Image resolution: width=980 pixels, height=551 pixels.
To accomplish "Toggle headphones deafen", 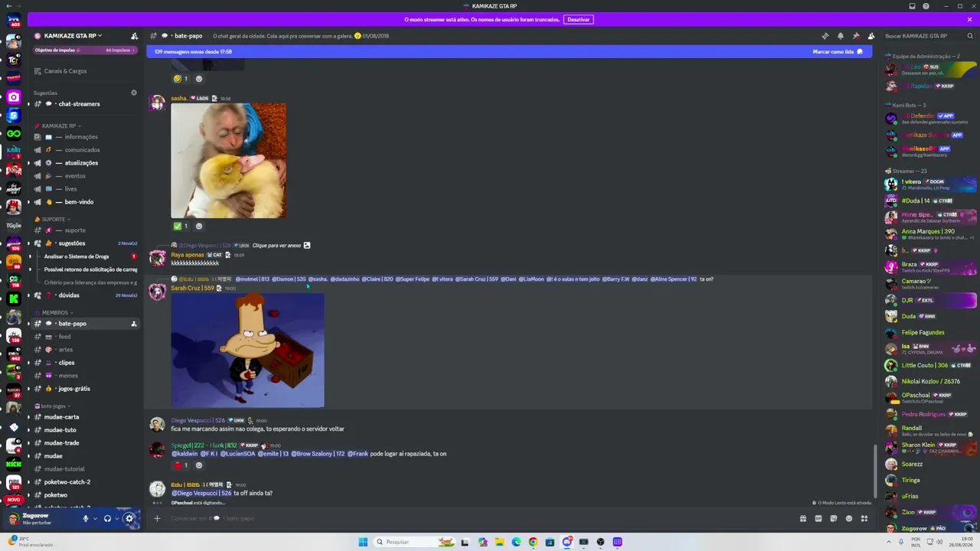I will (x=107, y=518).
